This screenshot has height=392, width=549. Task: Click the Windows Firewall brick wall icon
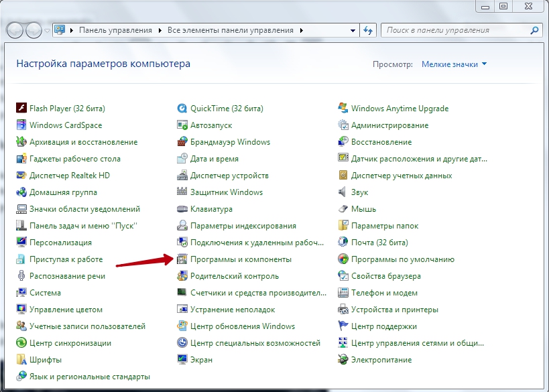point(182,142)
